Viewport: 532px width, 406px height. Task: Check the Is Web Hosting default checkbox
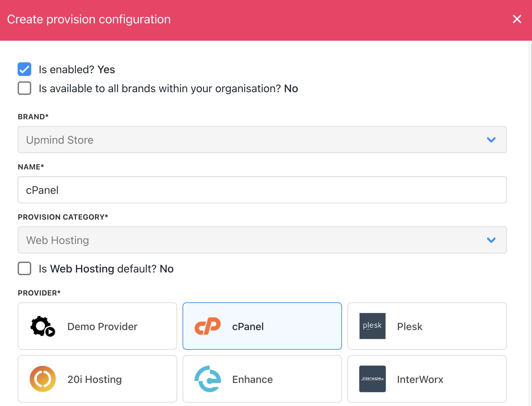point(24,268)
